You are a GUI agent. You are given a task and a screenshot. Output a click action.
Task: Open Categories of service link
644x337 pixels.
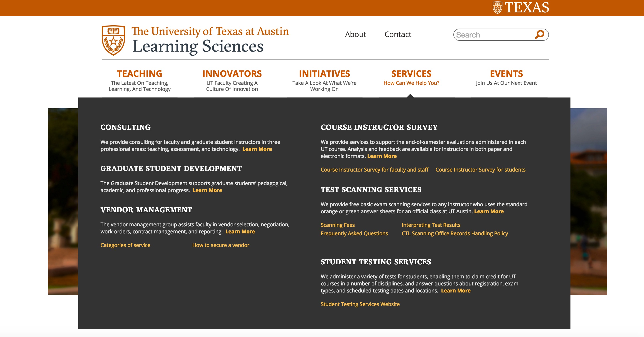(125, 245)
